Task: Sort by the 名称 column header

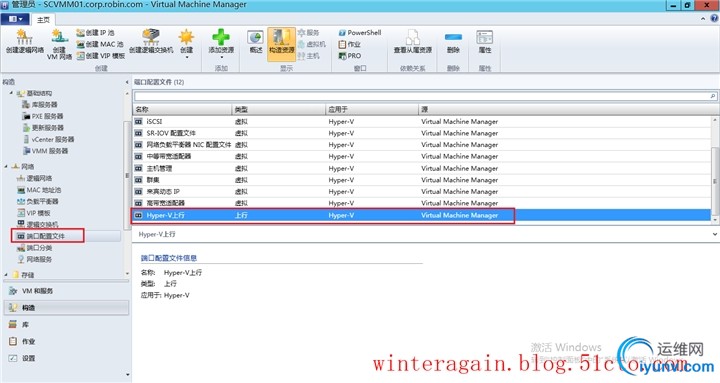Action: pos(182,109)
